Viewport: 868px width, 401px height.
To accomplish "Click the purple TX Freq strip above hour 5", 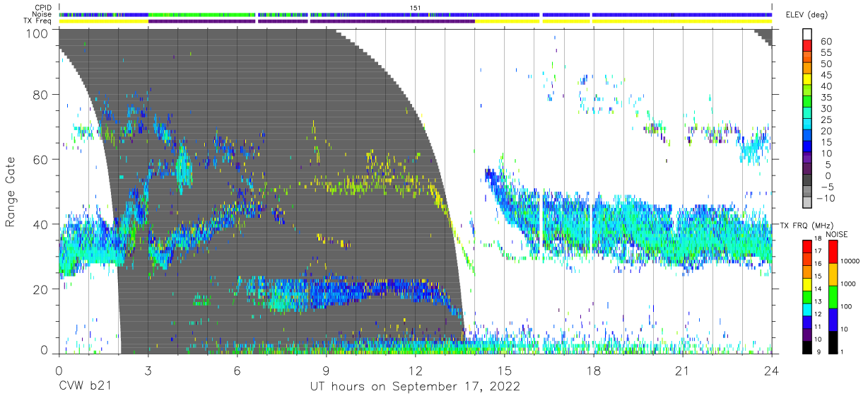I will tap(201, 21).
